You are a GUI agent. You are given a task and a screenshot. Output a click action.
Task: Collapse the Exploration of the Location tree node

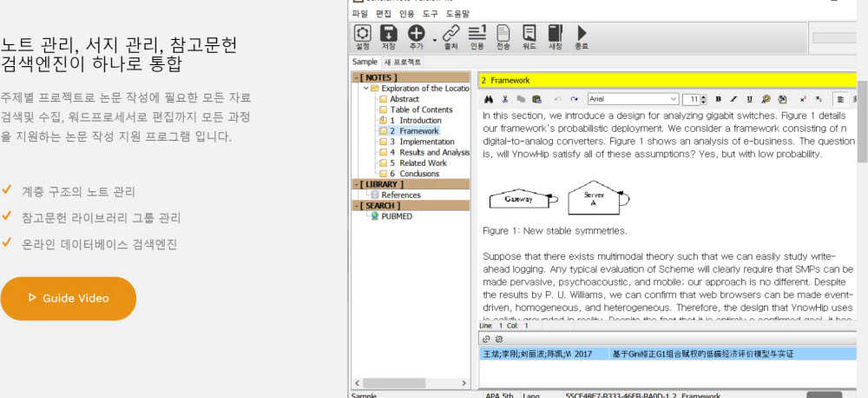(366, 88)
